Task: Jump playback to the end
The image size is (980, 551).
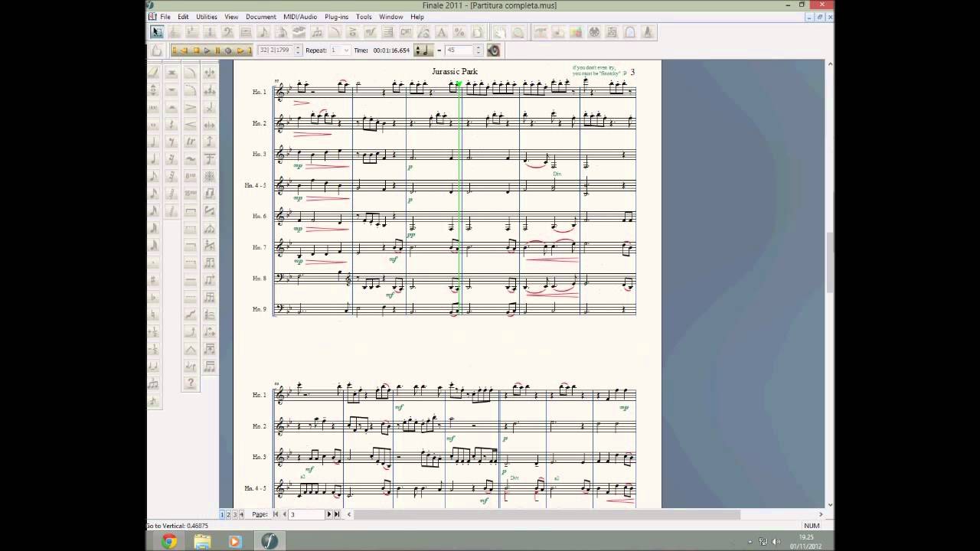Action: pyautogui.click(x=250, y=51)
